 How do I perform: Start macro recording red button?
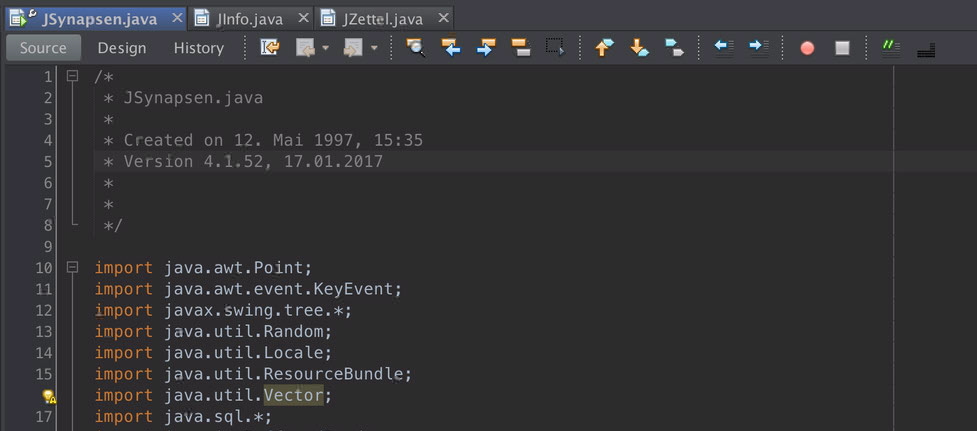807,48
